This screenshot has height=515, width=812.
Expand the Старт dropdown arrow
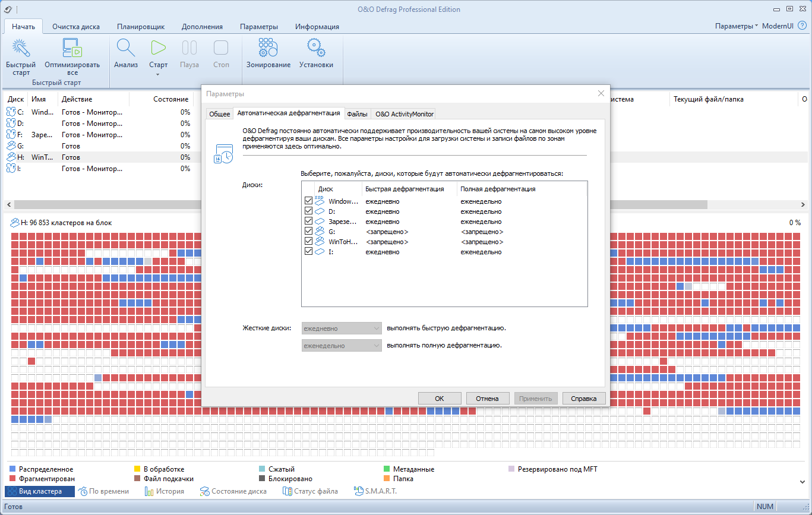(x=158, y=74)
